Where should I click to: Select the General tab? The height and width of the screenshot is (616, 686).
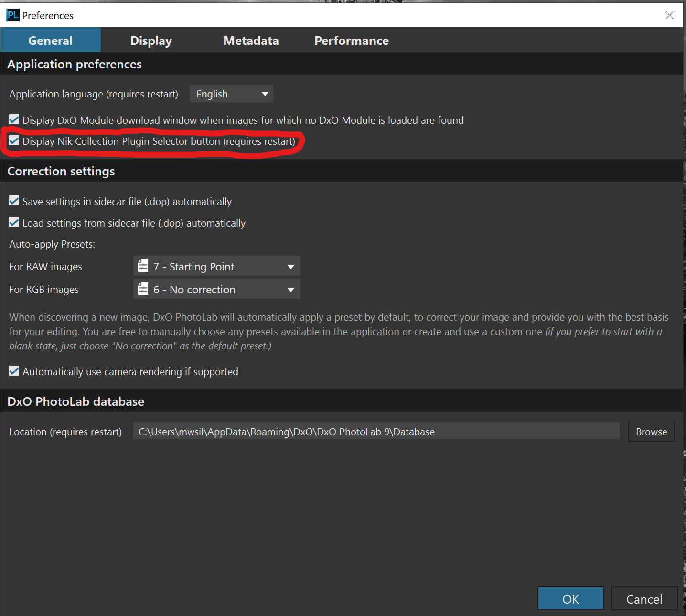(x=50, y=41)
